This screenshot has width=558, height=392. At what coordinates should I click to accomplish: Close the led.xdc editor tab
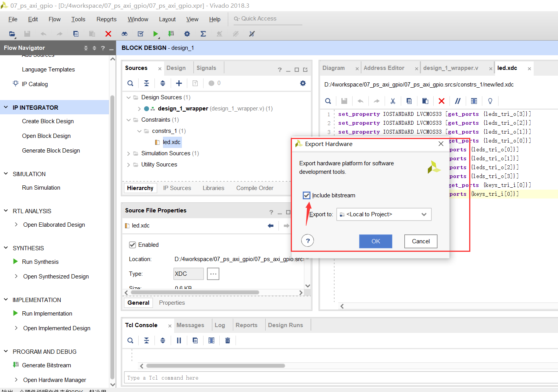(x=529, y=69)
